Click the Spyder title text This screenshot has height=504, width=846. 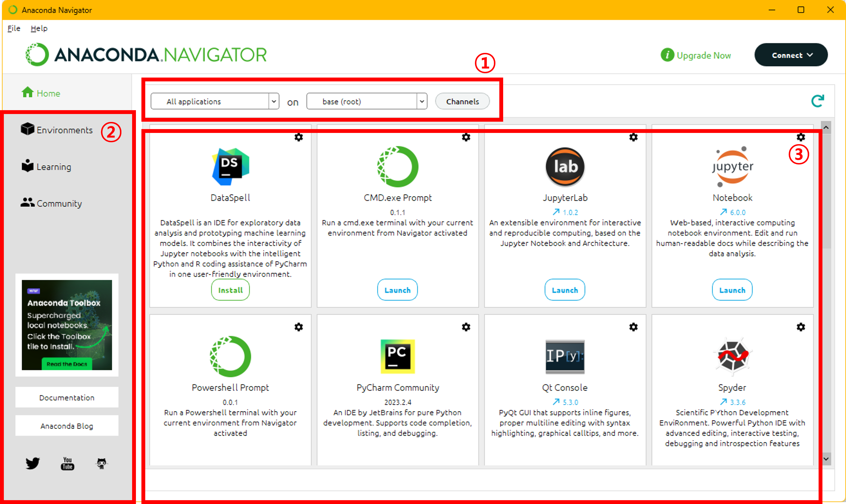pos(732,388)
